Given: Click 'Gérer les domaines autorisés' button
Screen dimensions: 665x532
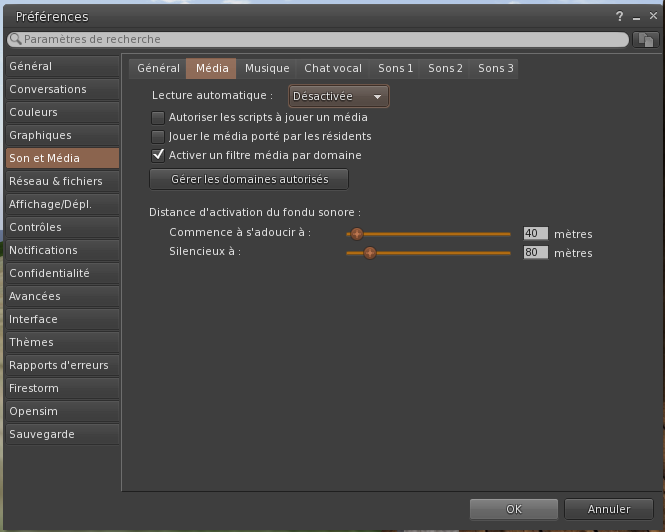Looking at the screenshot, I should (x=249, y=179).
